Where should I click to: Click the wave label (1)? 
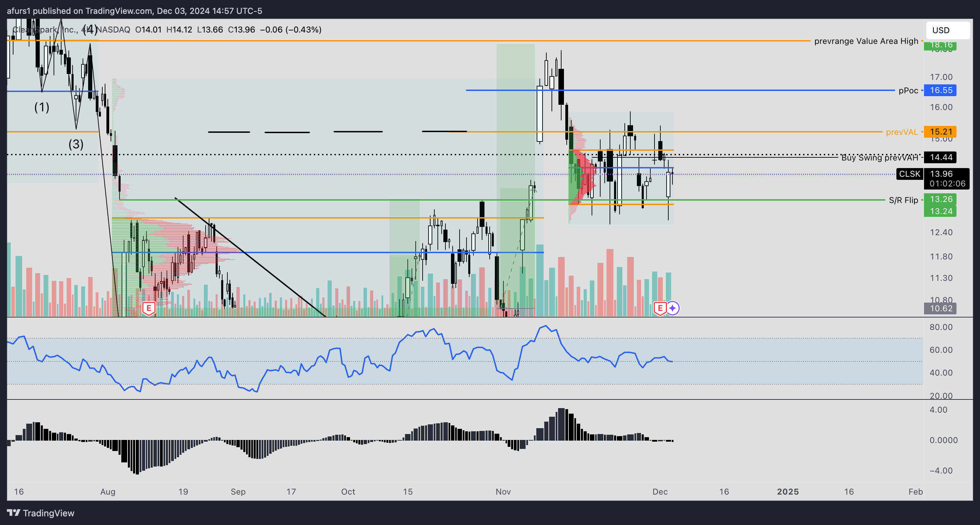(x=42, y=107)
